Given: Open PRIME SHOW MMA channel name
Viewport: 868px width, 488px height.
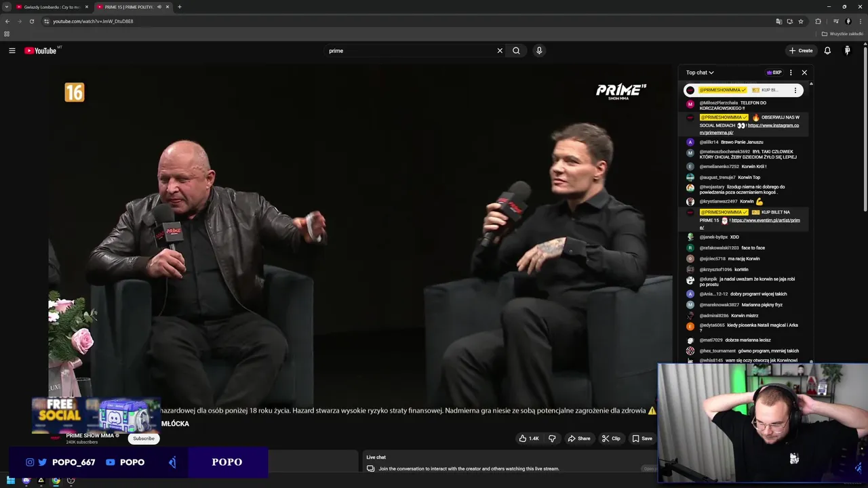Looking at the screenshot, I should [90, 436].
